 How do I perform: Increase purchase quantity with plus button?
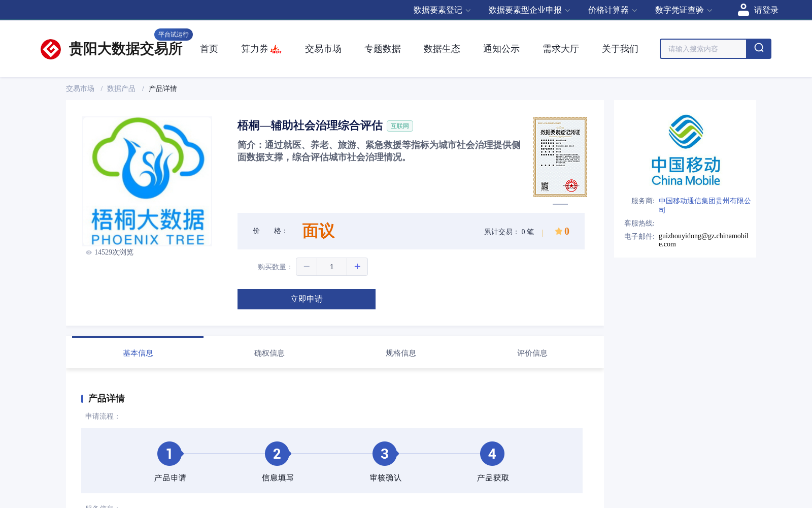357,267
